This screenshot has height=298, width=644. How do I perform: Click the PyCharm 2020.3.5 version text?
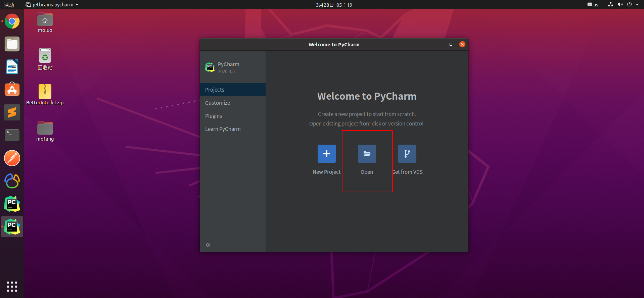tap(226, 71)
